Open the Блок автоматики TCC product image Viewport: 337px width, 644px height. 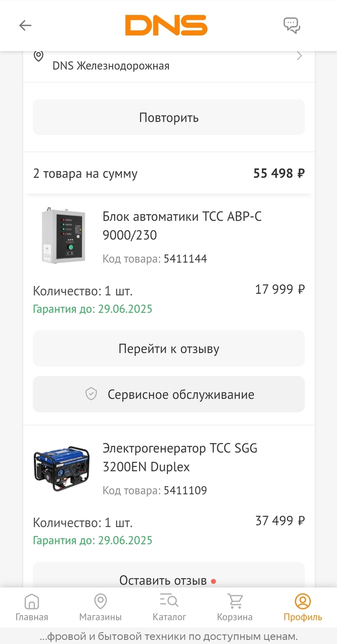pos(63,235)
